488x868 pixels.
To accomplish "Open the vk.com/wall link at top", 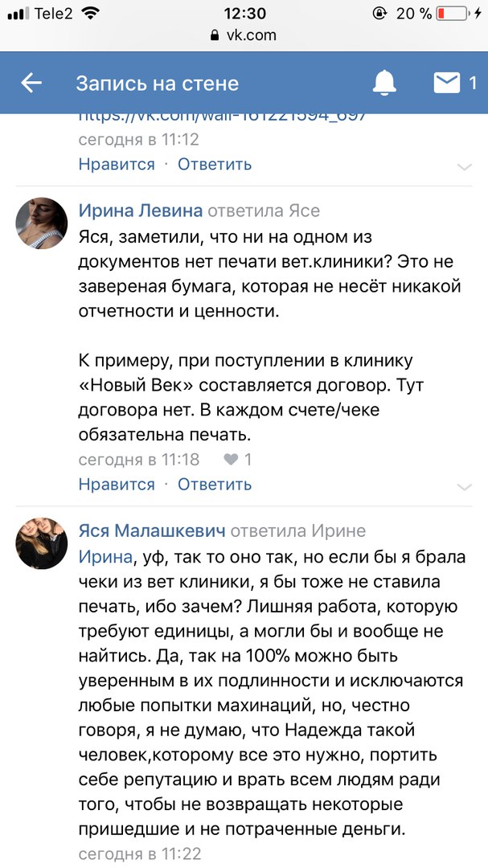I will [223, 117].
